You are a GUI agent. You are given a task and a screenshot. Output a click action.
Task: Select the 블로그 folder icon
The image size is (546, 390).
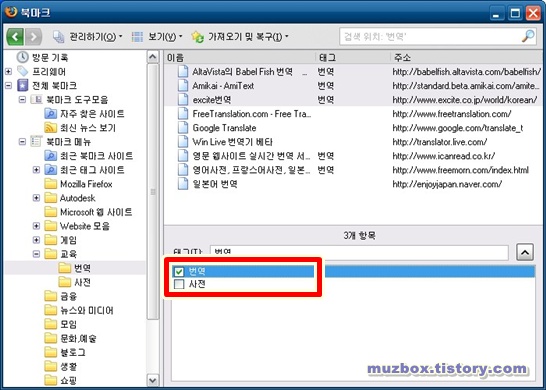50,352
